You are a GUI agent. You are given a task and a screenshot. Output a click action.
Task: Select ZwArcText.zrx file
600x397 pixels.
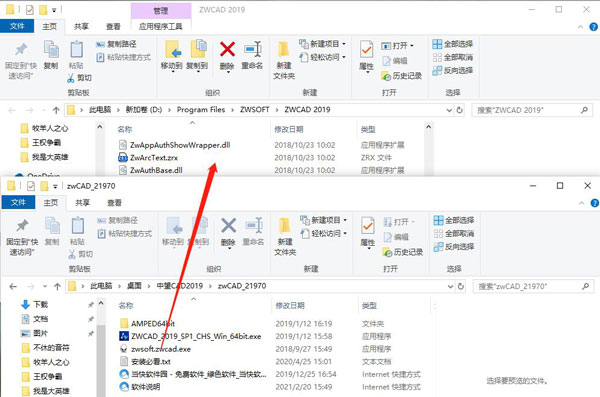tap(153, 158)
